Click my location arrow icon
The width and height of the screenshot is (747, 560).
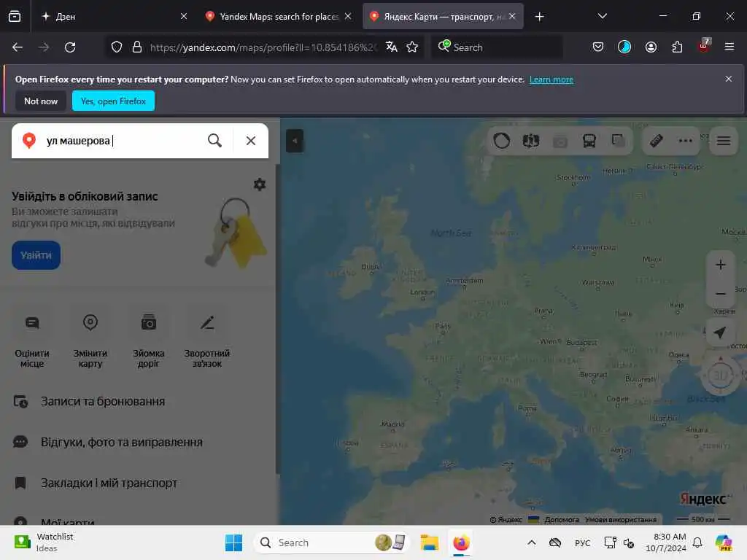pyautogui.click(x=720, y=332)
